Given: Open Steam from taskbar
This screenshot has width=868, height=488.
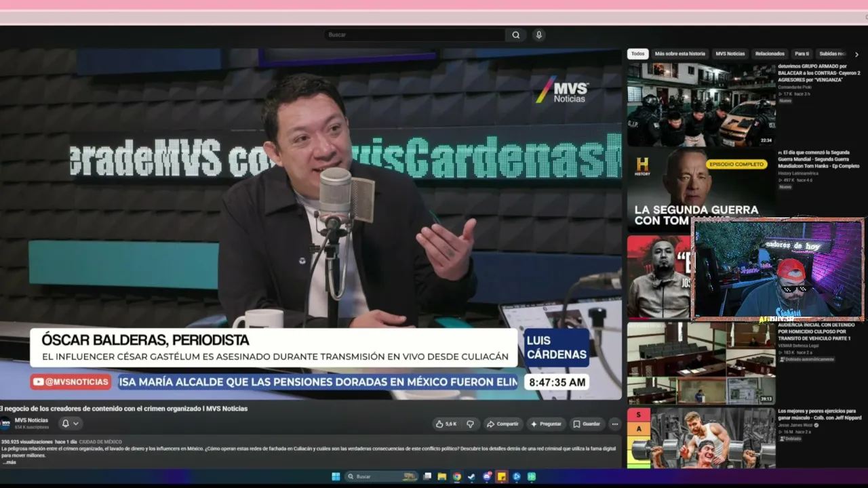Looking at the screenshot, I should point(471,476).
